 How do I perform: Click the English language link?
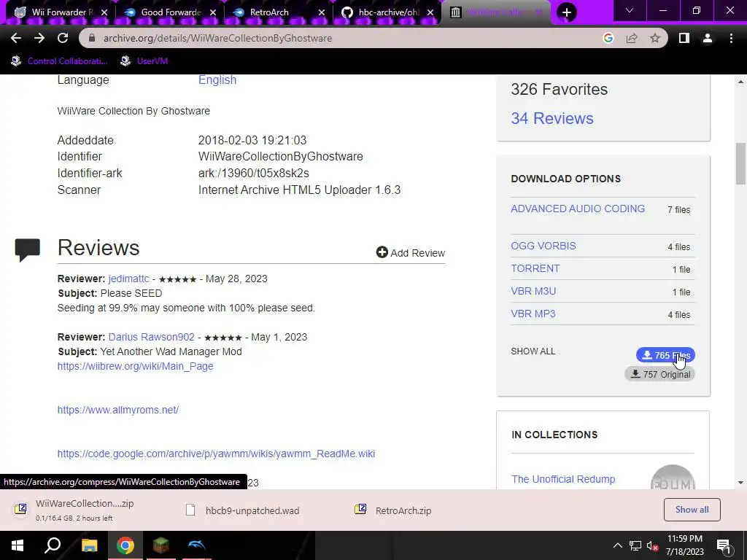click(x=217, y=79)
